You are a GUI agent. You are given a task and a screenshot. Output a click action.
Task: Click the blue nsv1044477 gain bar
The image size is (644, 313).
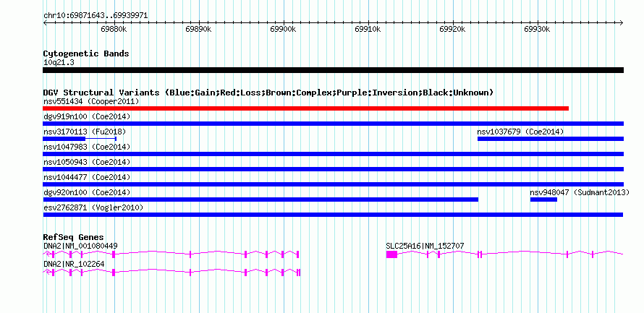(x=333, y=184)
